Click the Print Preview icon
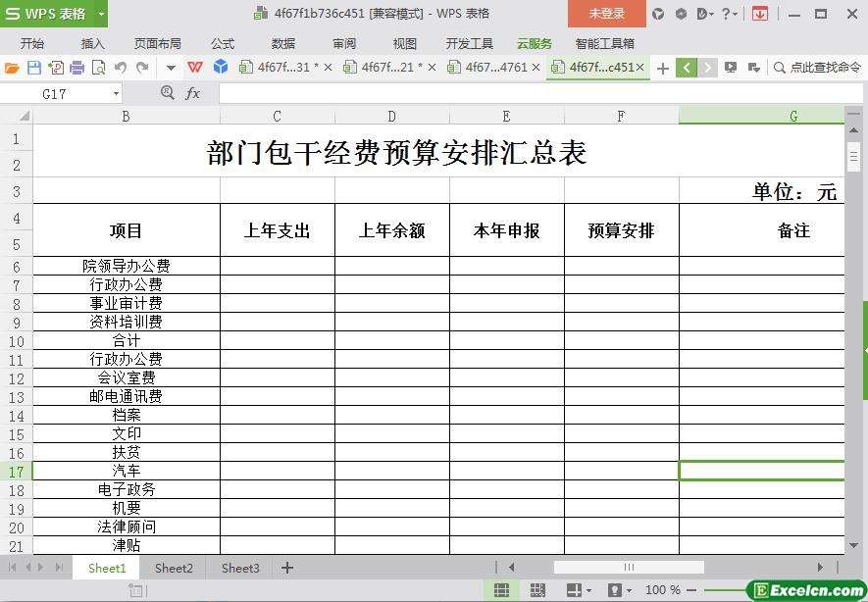This screenshot has height=602, width=868. point(98,68)
